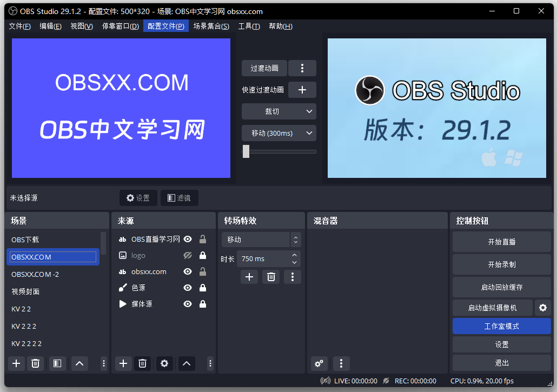Click the studio mode transition slider handle

tap(246, 151)
